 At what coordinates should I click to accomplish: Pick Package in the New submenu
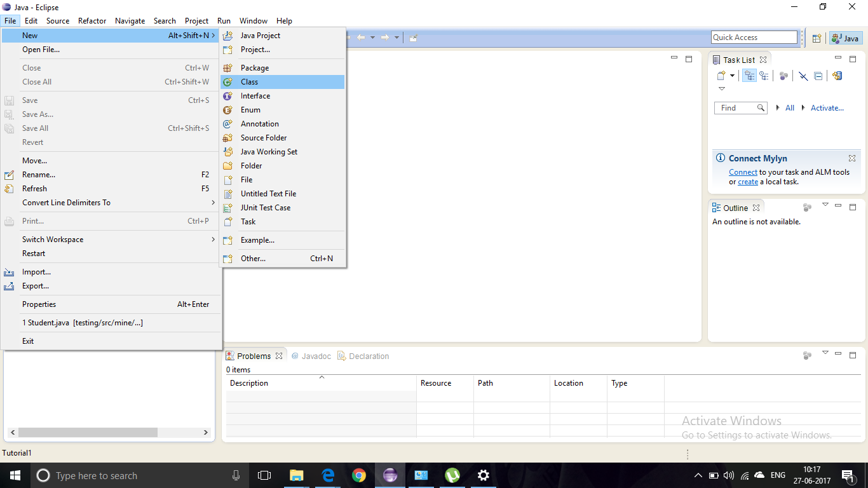tap(282, 68)
